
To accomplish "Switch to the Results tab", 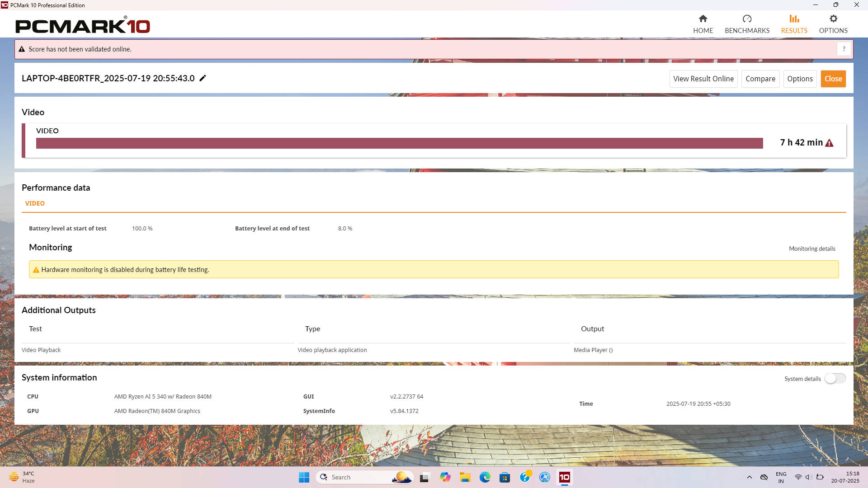I will tap(794, 24).
